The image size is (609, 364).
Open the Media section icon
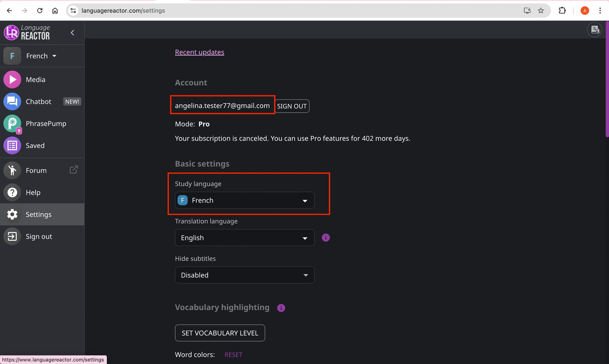12,80
